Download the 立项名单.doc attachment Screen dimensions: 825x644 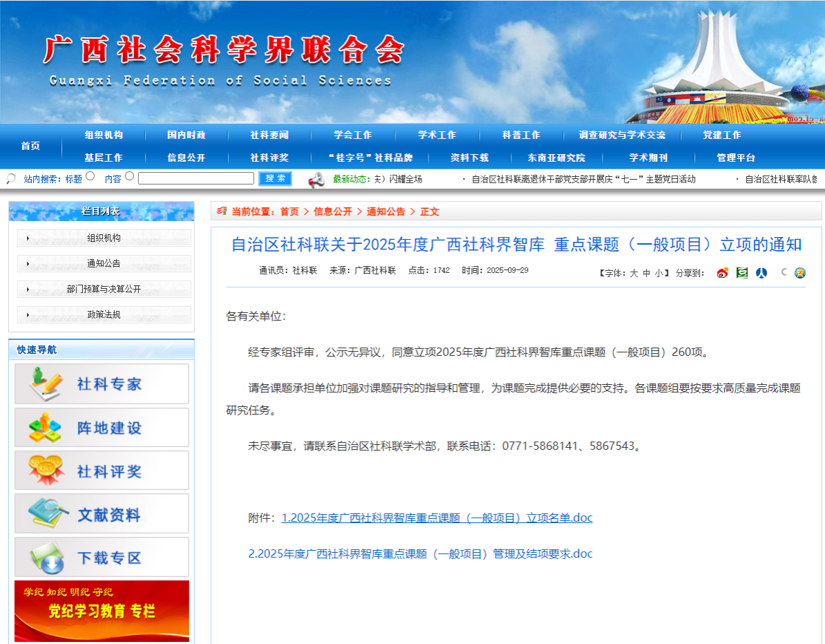tap(437, 518)
